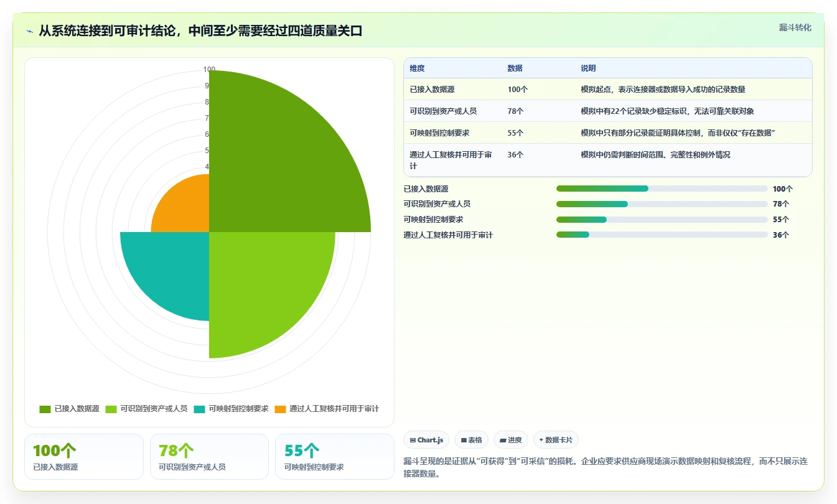Click the 表格 chip icon
The height and width of the screenshot is (504, 837).
pyautogui.click(x=464, y=440)
